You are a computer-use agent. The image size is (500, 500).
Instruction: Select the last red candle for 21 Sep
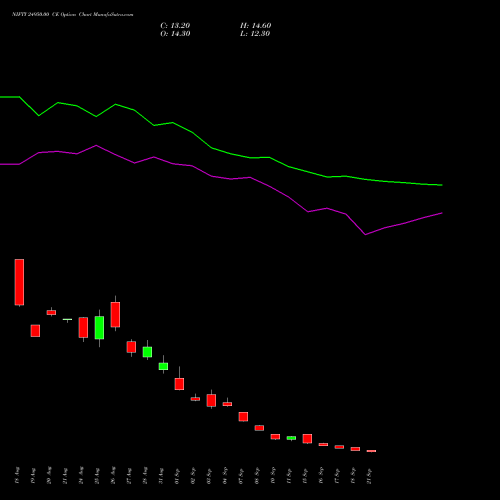[371, 451]
